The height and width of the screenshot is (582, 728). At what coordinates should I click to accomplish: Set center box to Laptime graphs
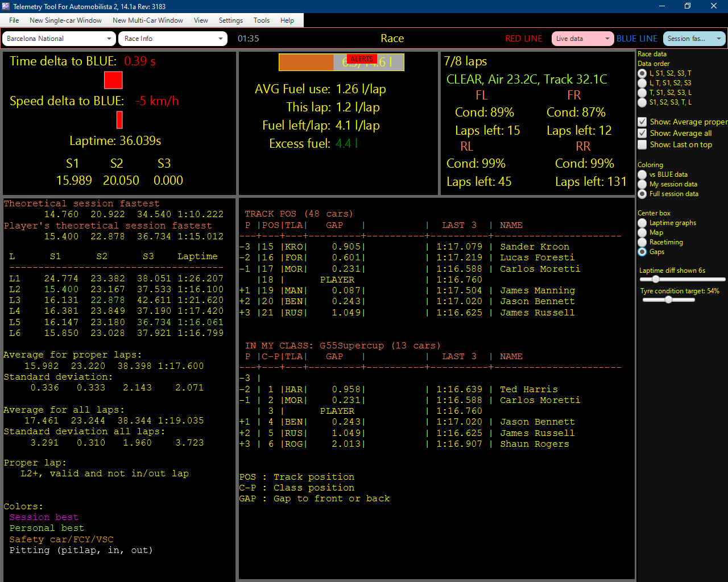[642, 223]
